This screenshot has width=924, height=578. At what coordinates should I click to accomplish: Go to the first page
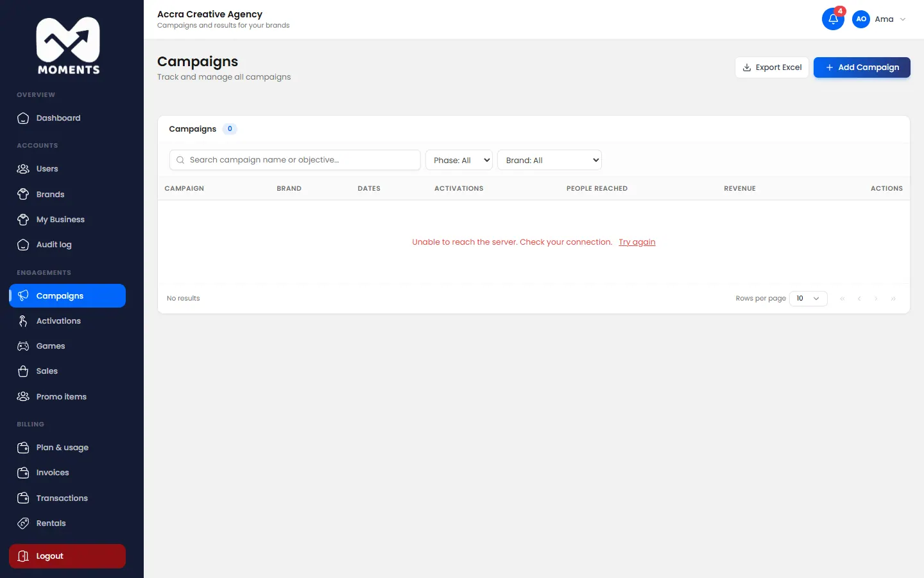click(843, 299)
